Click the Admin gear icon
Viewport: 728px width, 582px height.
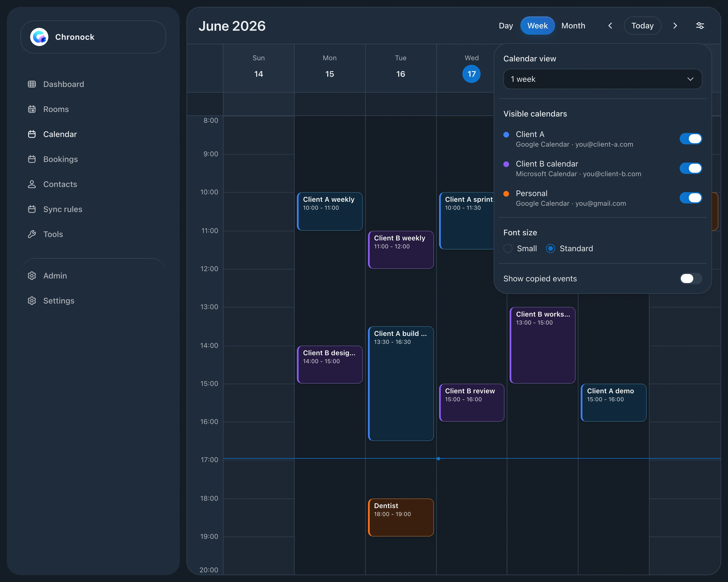pos(32,276)
